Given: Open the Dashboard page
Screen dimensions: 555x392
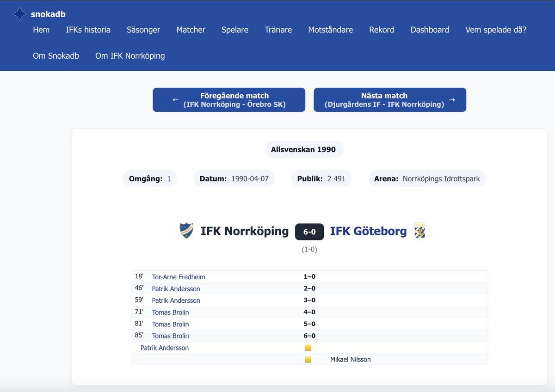Looking at the screenshot, I should pos(430,30).
